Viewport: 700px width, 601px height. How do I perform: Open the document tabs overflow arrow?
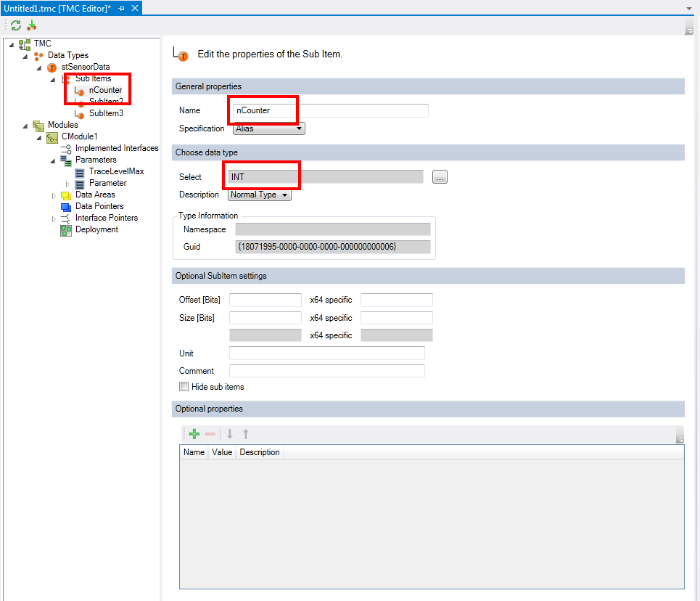[689, 9]
